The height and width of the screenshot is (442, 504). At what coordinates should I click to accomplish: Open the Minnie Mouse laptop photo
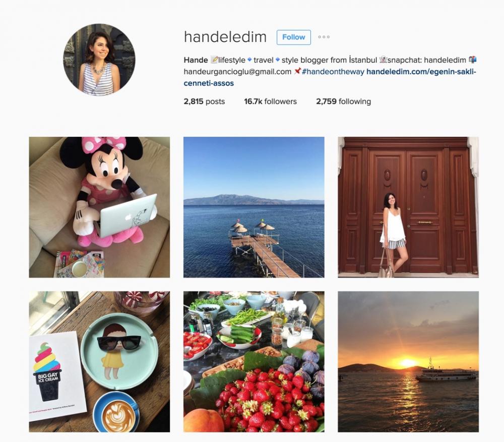click(99, 207)
